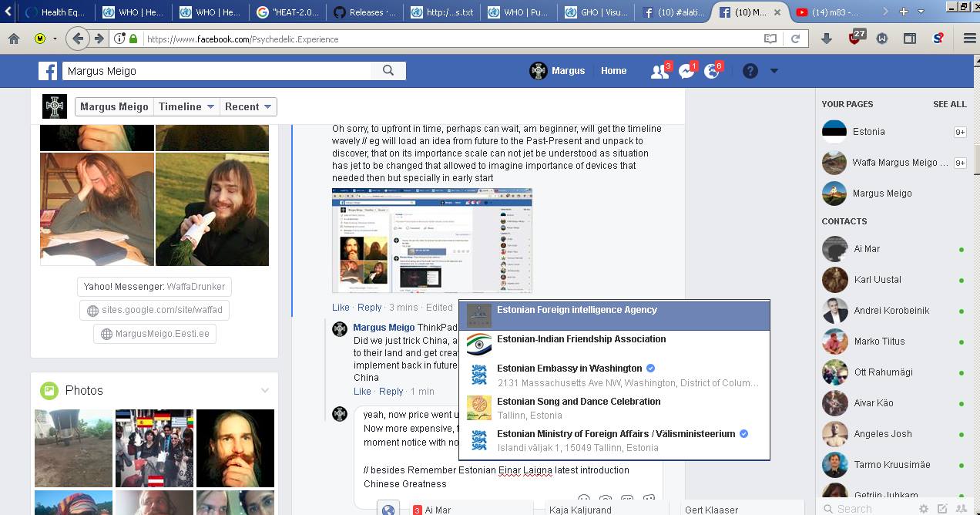The image size is (980, 515).
Task: Open Firefox hamburger menu
Action: 969,39
